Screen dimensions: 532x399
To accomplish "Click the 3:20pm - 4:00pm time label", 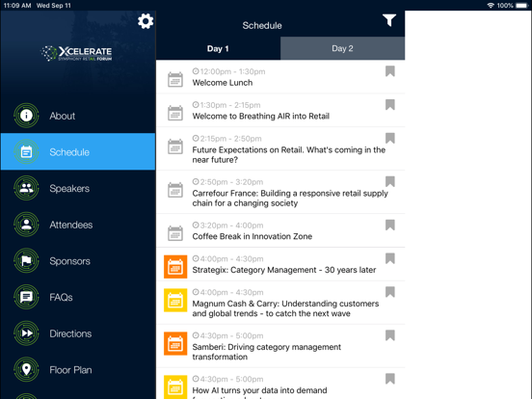I will (227, 226).
